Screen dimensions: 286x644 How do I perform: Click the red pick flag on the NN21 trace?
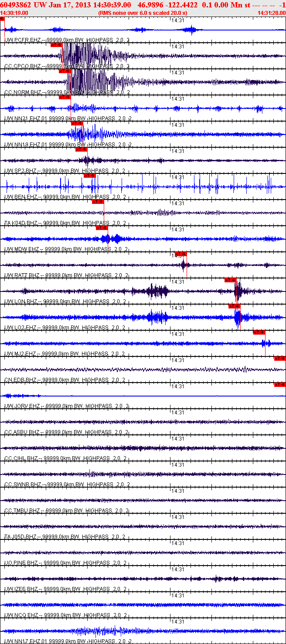point(65,97)
